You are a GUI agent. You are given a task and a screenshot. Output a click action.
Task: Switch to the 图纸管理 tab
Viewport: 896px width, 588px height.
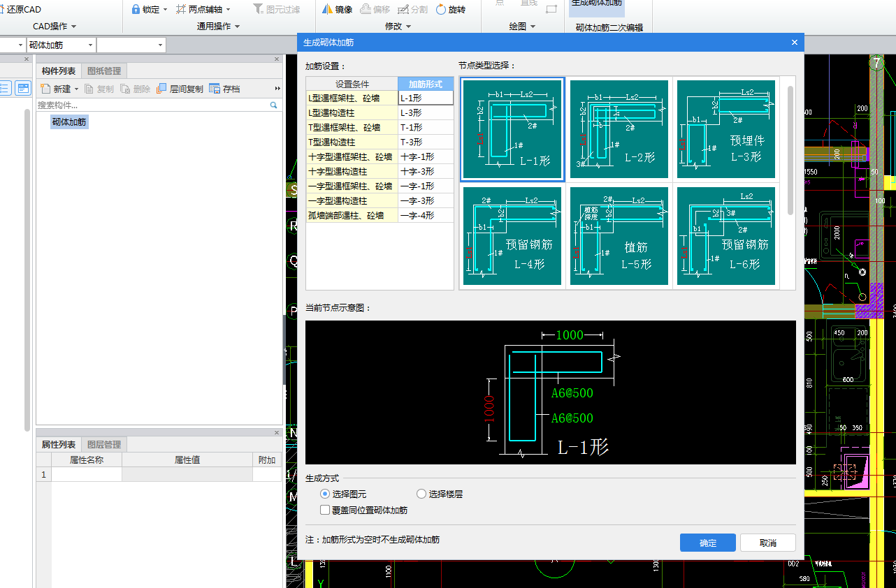104,71
